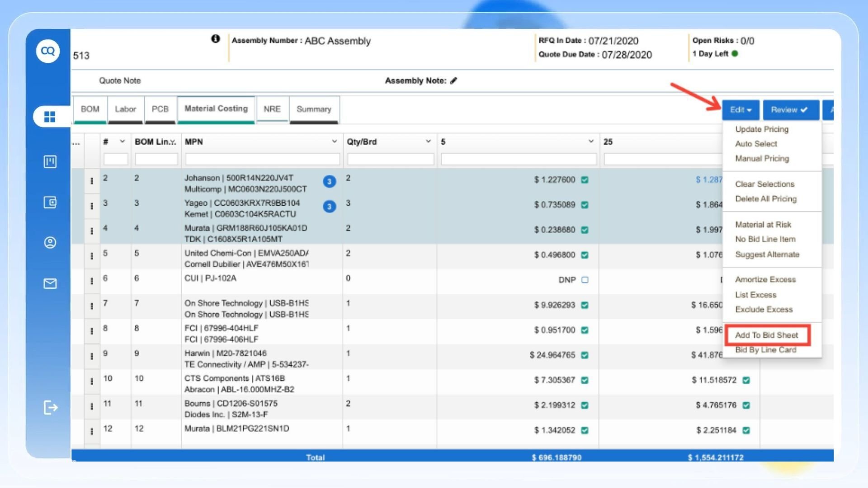Click the CQ logo icon in sidebar
Image resolution: width=868 pixels, height=488 pixels.
pos(48,51)
